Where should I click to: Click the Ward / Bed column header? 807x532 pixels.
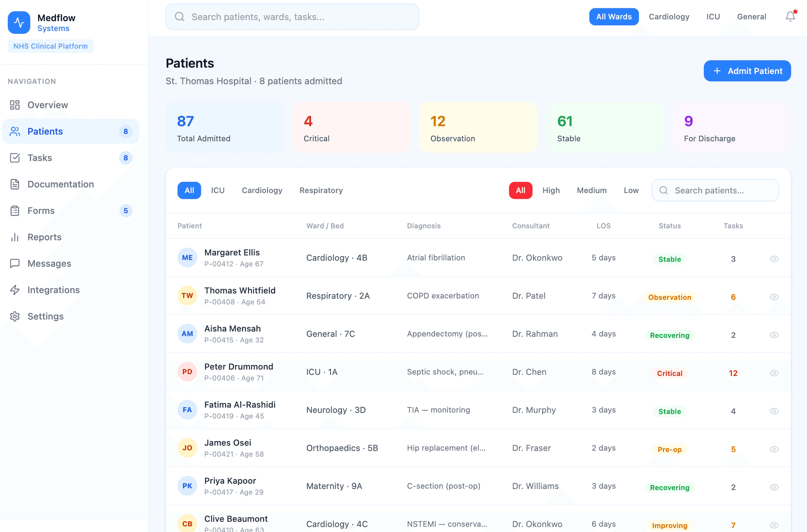(325, 226)
